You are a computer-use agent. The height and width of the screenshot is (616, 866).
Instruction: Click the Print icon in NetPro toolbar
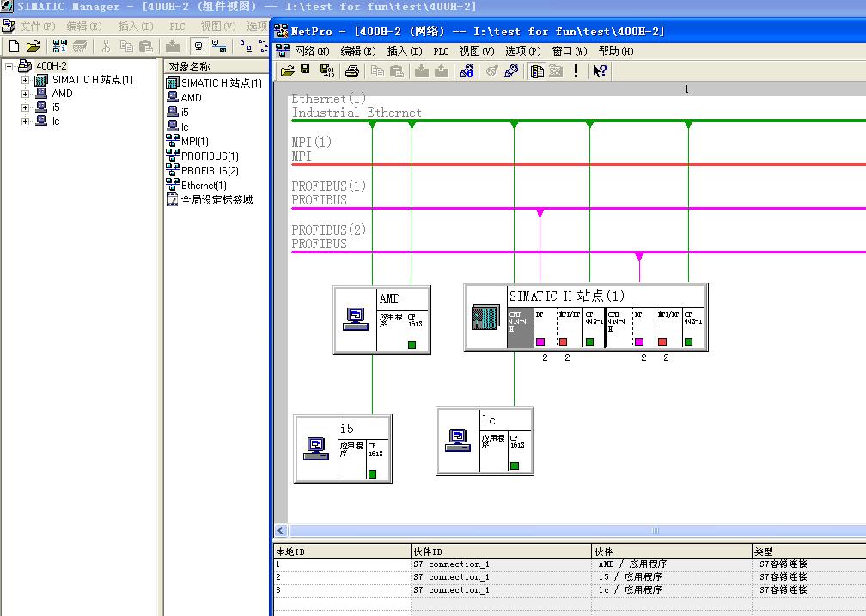click(x=352, y=70)
